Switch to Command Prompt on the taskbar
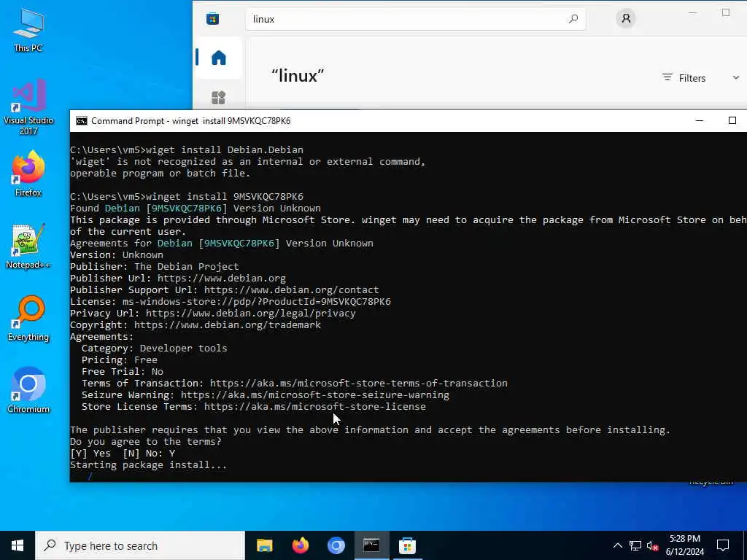 coord(371,545)
